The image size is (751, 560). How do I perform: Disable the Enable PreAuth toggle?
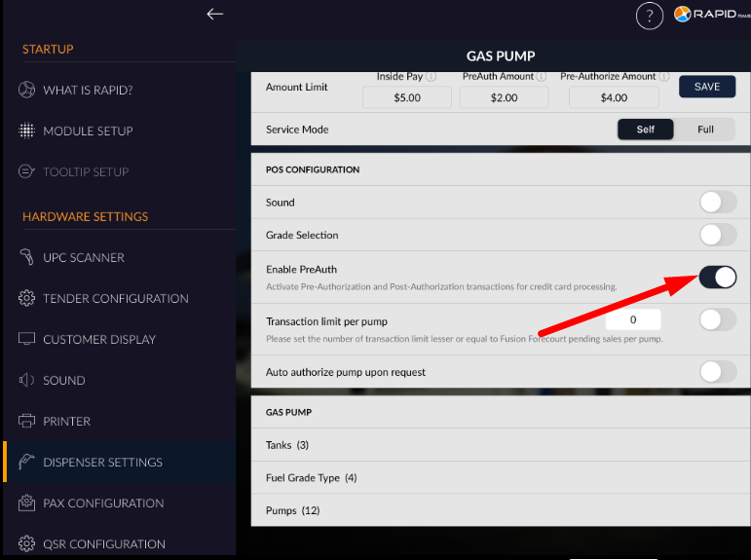pyautogui.click(x=717, y=278)
